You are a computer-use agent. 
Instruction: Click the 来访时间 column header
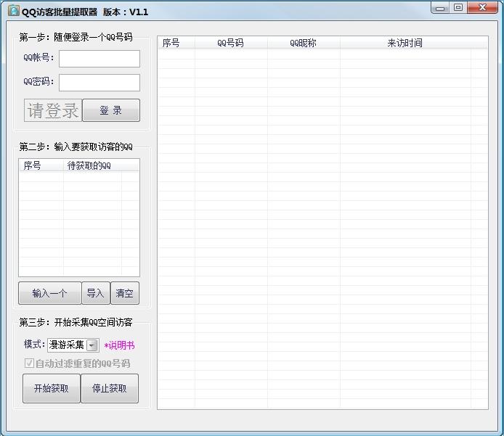point(405,43)
